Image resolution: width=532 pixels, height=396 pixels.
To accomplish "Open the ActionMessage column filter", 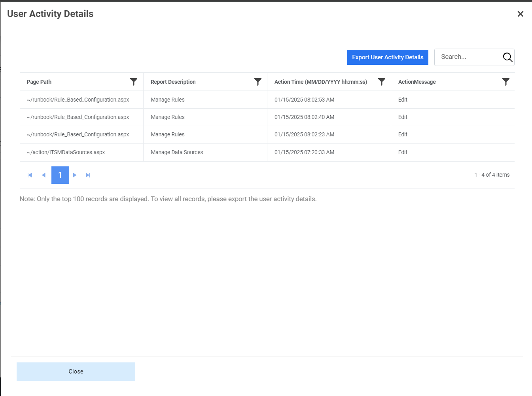I will [x=506, y=82].
